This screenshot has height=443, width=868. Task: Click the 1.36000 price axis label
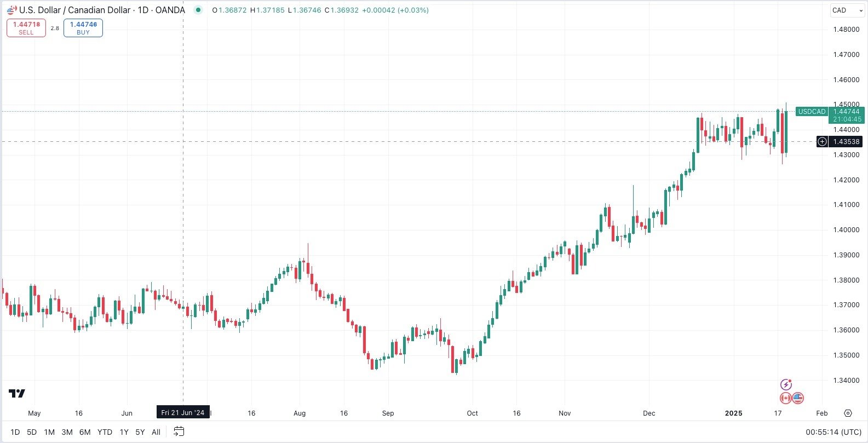(846, 330)
